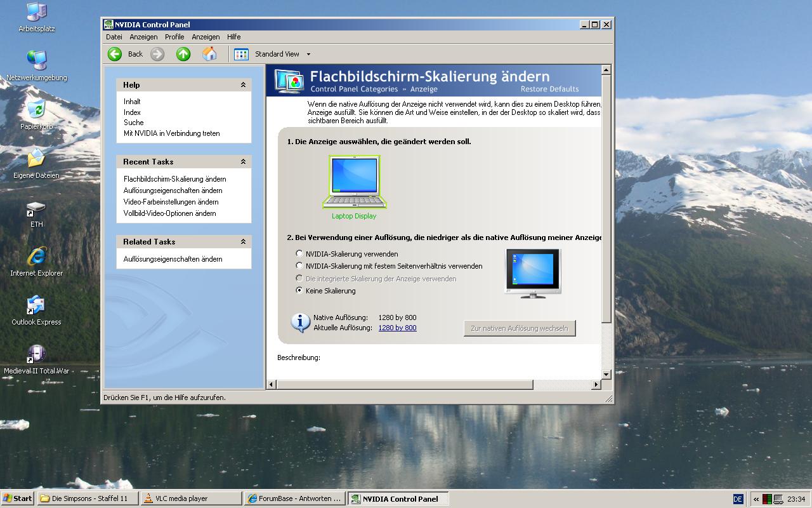Open Auflösungseigenschaften ändern under Related Tasks
This screenshot has width=812, height=508.
[173, 259]
